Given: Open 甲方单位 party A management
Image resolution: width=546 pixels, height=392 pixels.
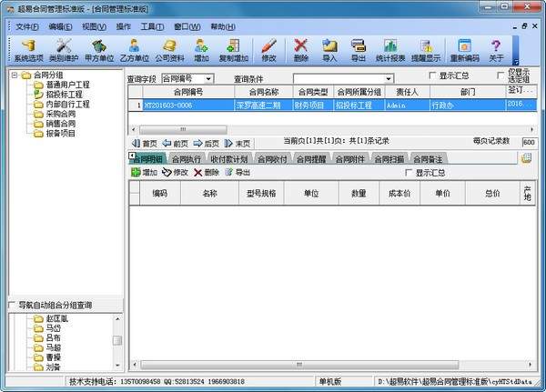Looking at the screenshot, I should pyautogui.click(x=98, y=49).
